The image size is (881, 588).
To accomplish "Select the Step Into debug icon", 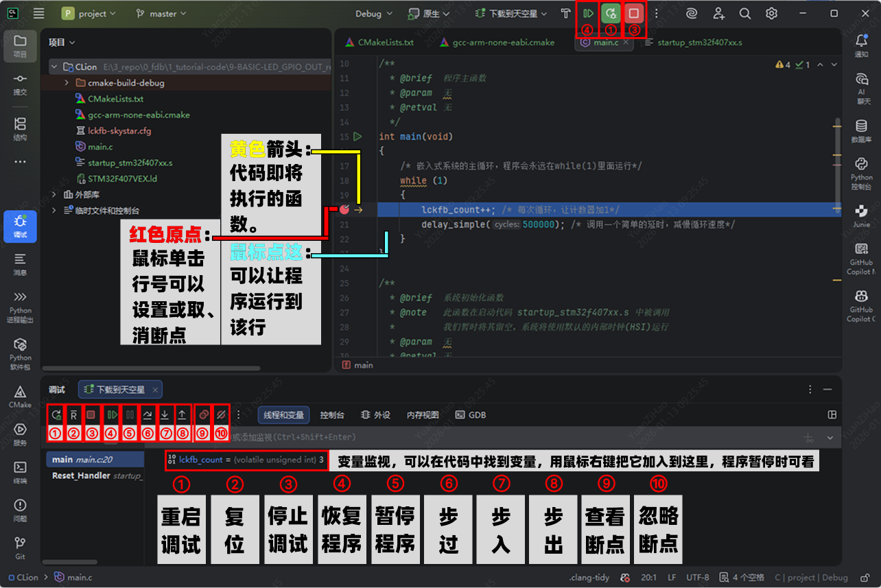I will click(x=165, y=414).
